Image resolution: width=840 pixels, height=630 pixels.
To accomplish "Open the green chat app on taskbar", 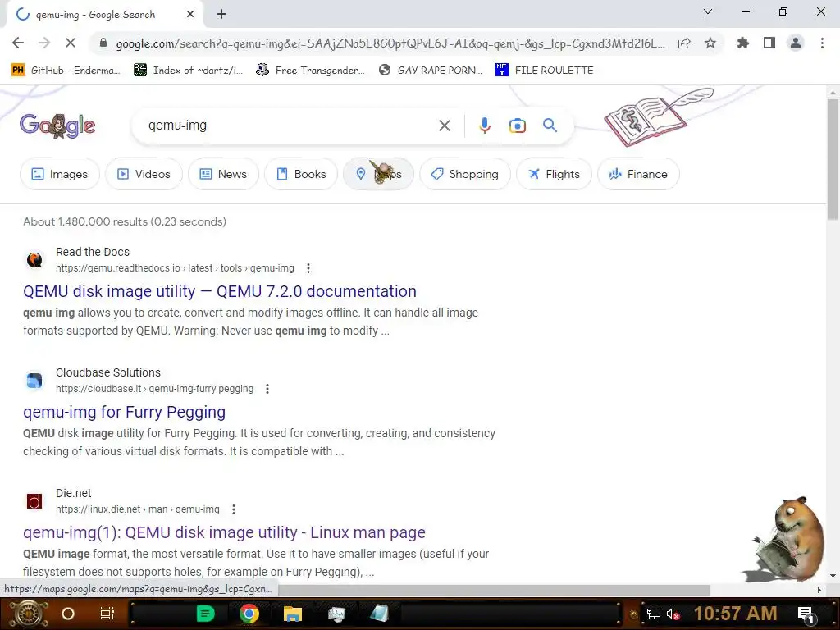I will coord(206,614).
